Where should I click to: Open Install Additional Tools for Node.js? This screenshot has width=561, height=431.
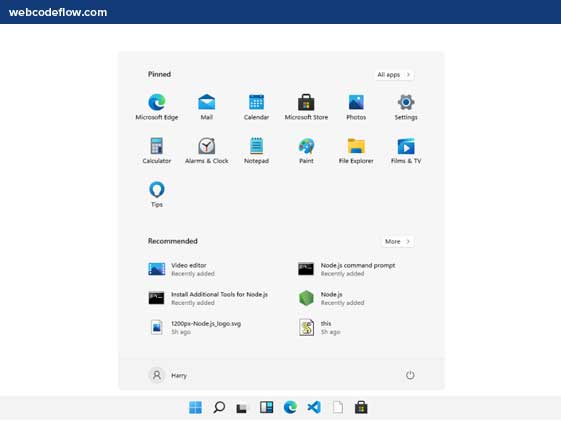coord(208,298)
